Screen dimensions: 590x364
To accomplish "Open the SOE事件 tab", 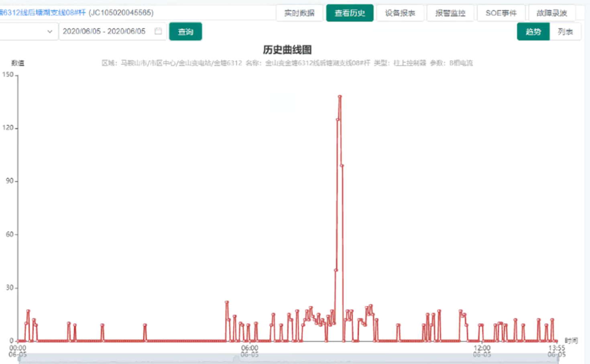I will [x=501, y=13].
